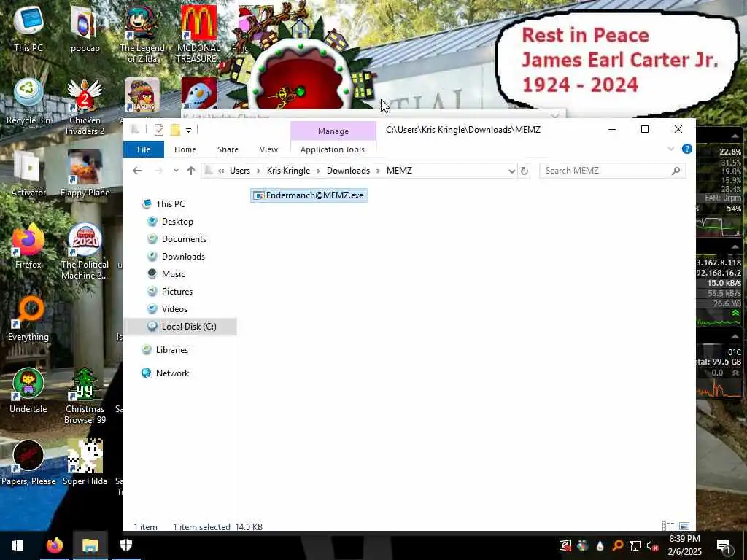Open Application Tools ribbon tab

pyautogui.click(x=333, y=149)
